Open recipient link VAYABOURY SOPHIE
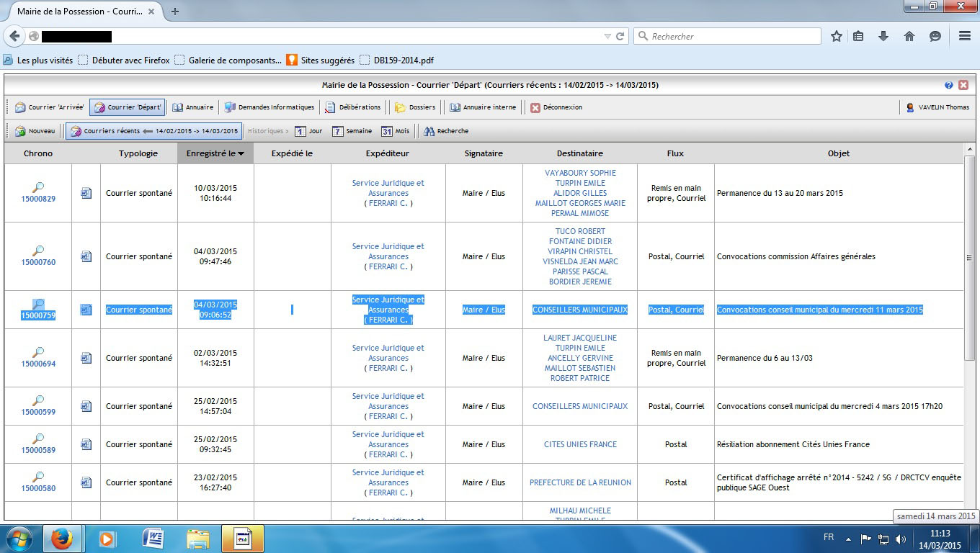Screen dimensions: 980x553 point(580,173)
